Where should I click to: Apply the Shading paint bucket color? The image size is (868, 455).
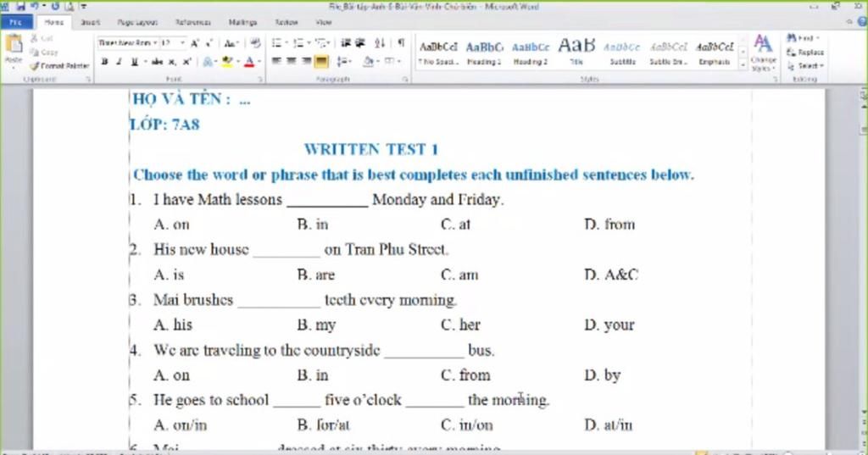point(369,62)
